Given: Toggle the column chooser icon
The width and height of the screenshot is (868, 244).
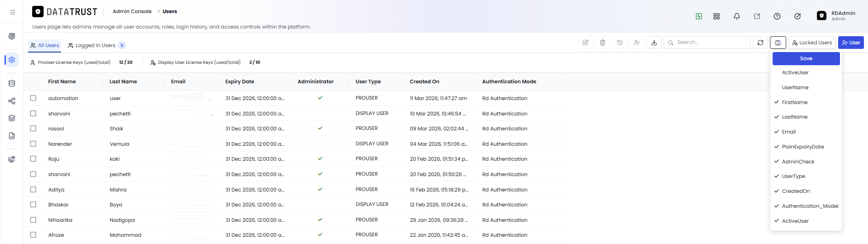Looking at the screenshot, I should [778, 43].
